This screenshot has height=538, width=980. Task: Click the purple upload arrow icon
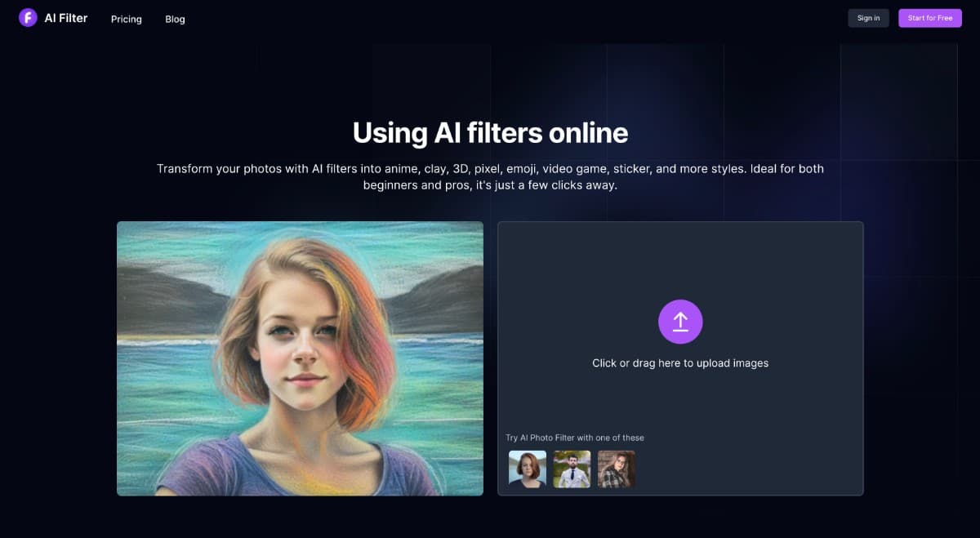pos(680,322)
